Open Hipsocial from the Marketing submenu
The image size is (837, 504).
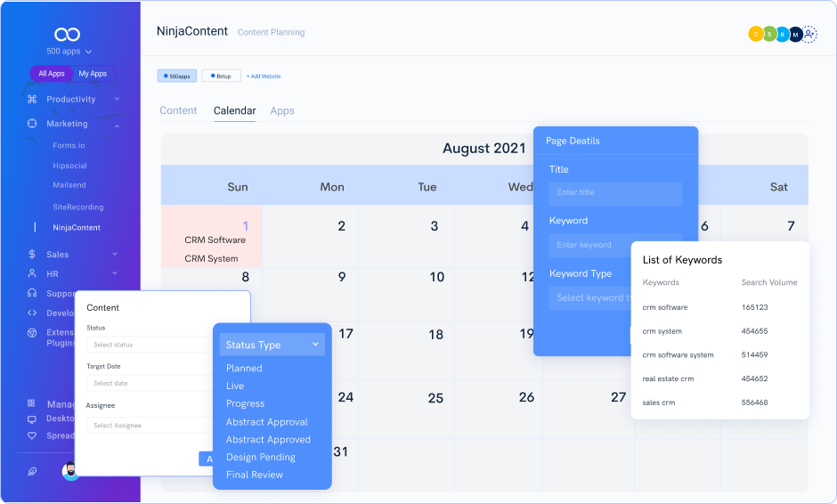click(x=69, y=166)
